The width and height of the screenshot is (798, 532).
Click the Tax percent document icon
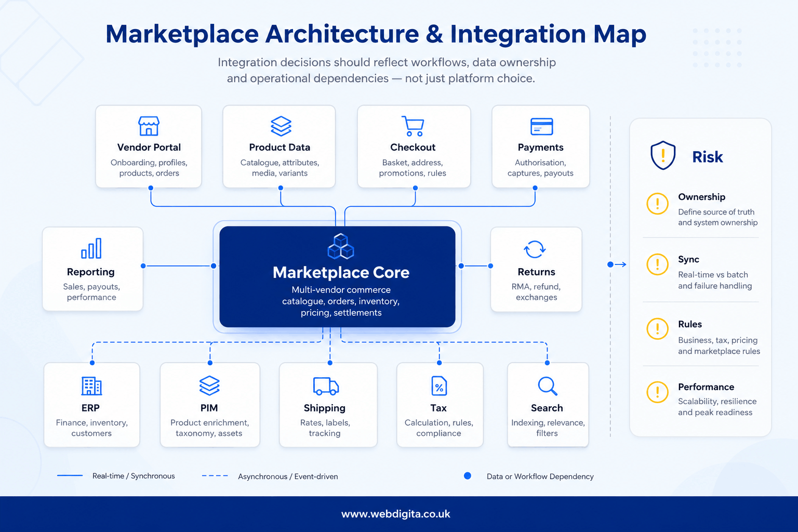pyautogui.click(x=439, y=386)
